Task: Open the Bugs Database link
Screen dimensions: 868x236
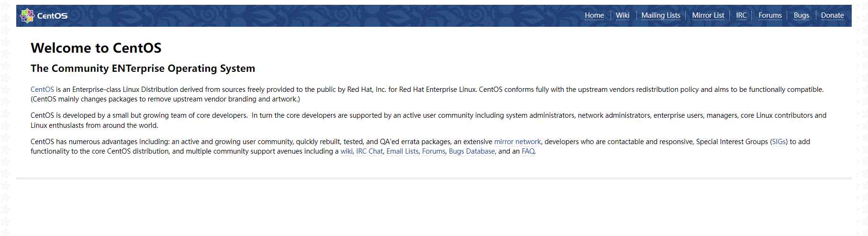Action: tap(472, 151)
